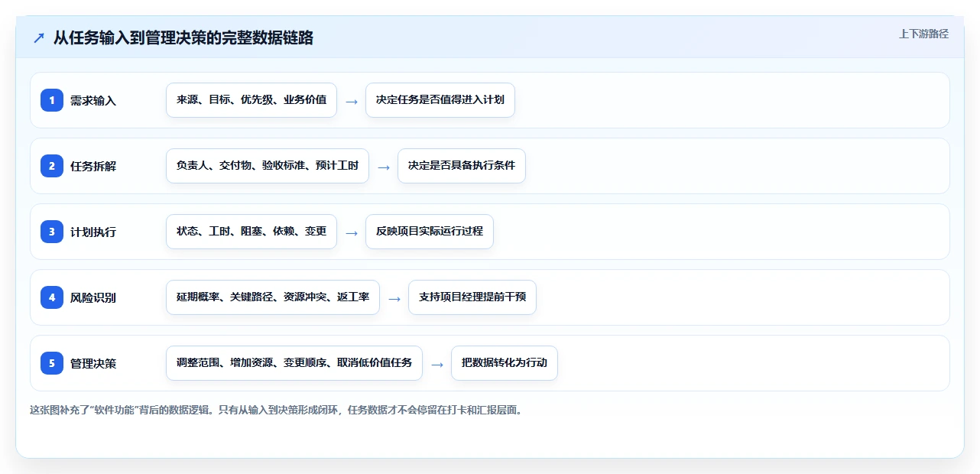Image resolution: width=980 pixels, height=474 pixels.
Task: Select the 计划执行 step label
Action: click(x=93, y=232)
